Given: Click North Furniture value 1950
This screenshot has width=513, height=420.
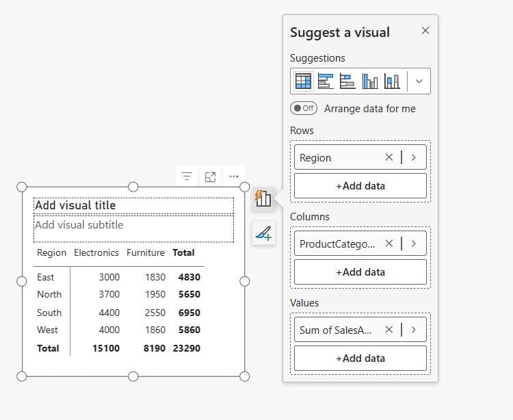Looking at the screenshot, I should point(155,294).
